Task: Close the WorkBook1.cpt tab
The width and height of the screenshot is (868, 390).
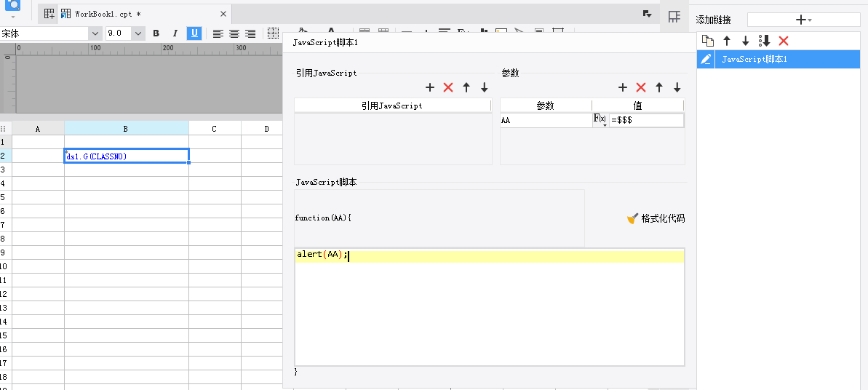Action: pos(223,14)
